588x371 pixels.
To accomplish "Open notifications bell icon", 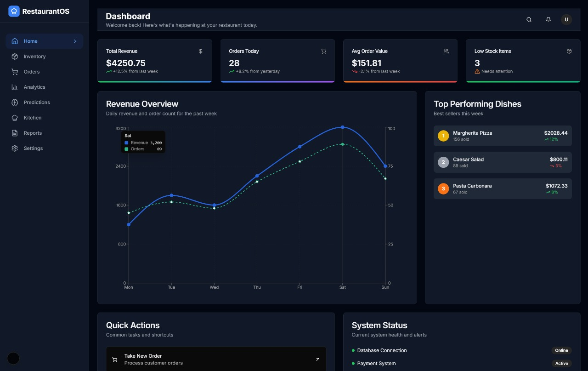I will [x=548, y=20].
